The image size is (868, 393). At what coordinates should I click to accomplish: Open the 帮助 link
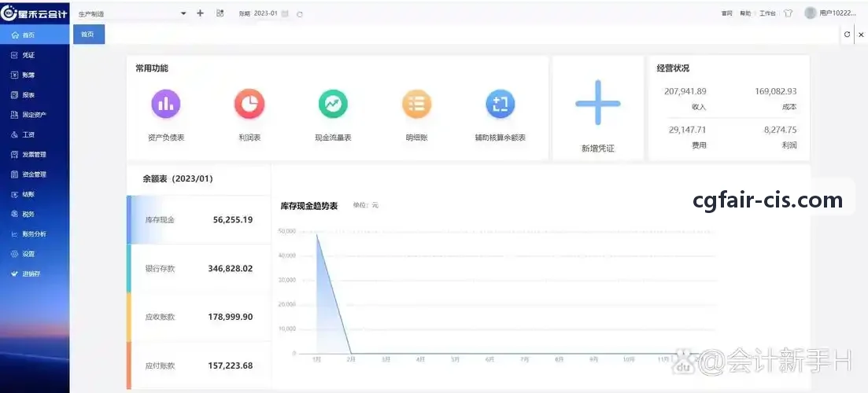[745, 14]
